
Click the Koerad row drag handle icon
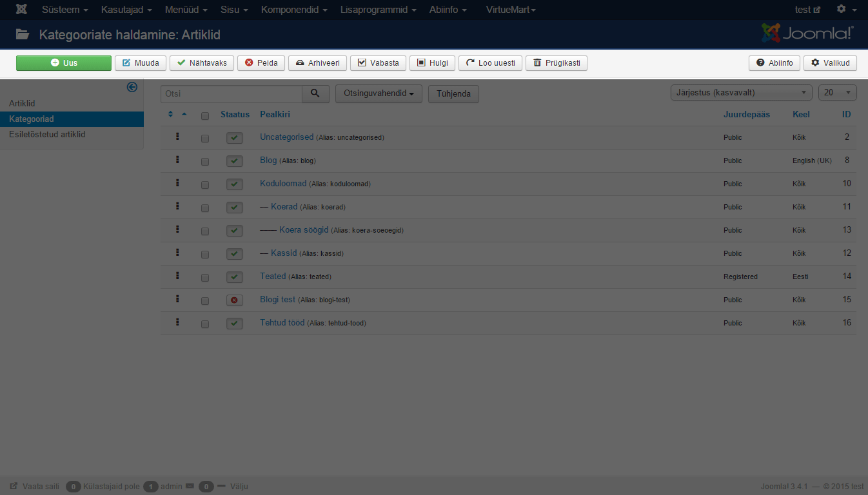(177, 206)
